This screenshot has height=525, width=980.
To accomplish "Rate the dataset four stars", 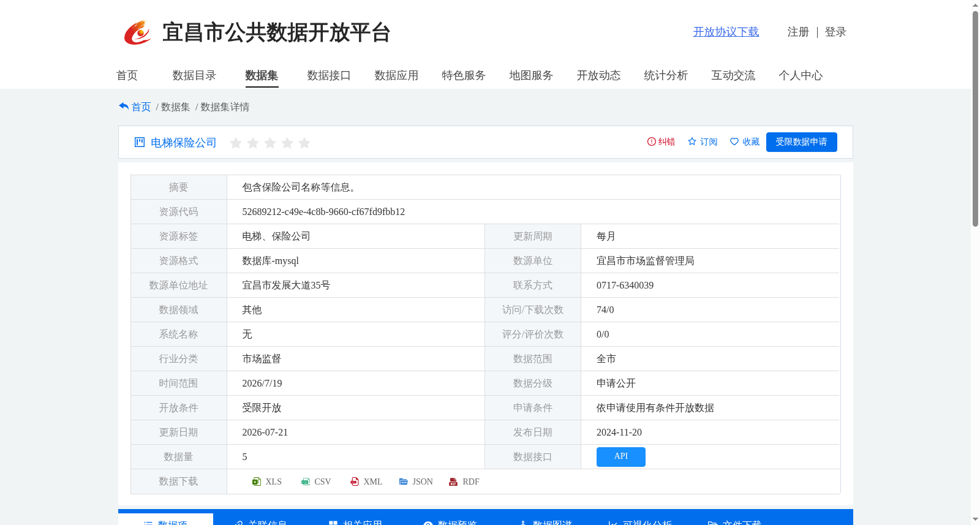I will [x=287, y=143].
